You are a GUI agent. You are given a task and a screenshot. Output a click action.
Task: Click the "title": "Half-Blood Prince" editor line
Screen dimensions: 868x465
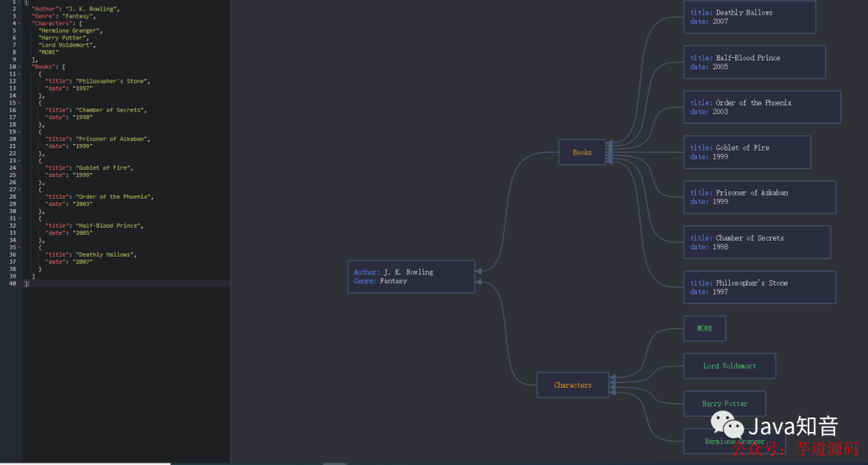pos(94,225)
